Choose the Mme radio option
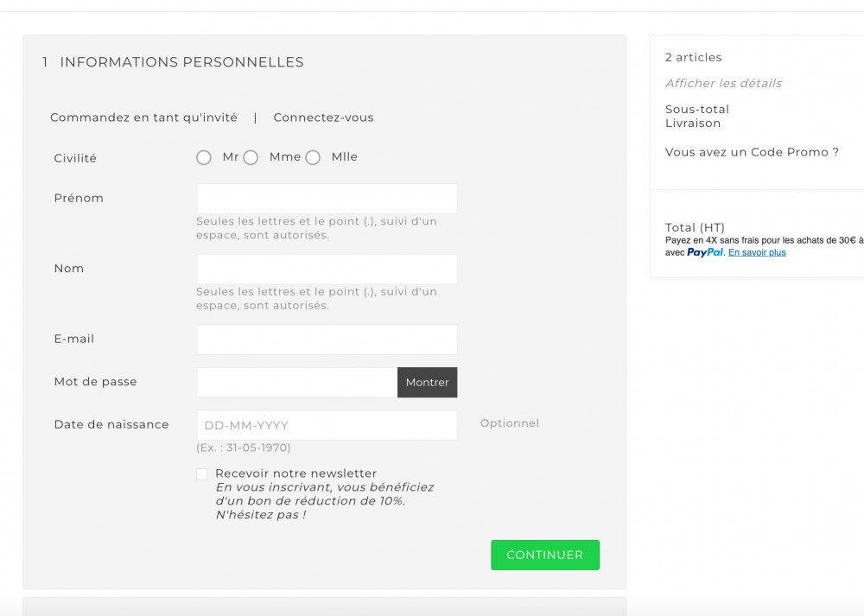The height and width of the screenshot is (616, 864). (251, 157)
